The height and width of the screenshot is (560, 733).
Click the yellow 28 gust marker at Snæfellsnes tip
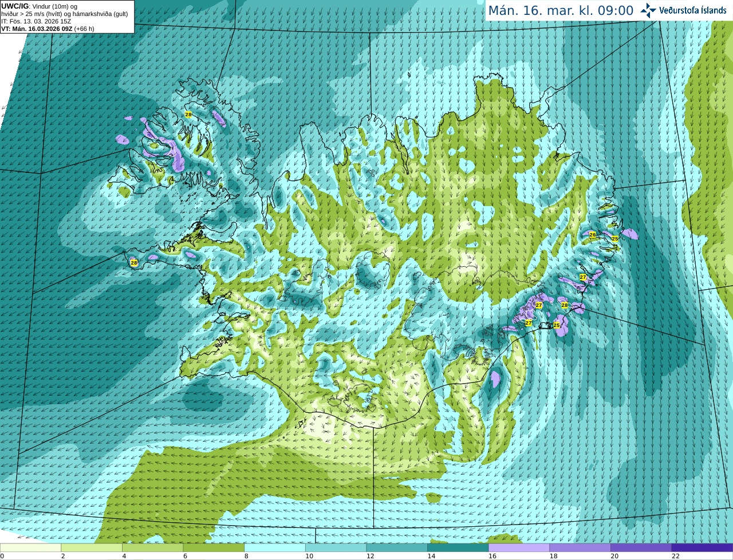tap(134, 263)
